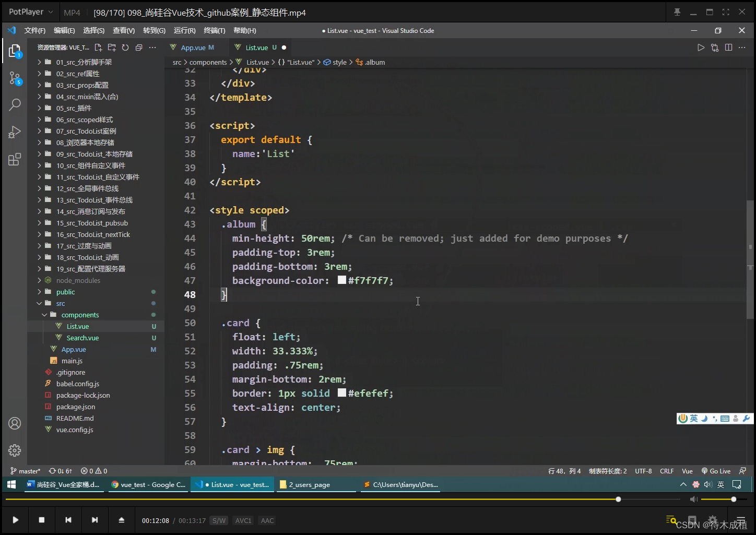This screenshot has width=756, height=535.
Task: Click the master branch indicator
Action: click(25, 471)
